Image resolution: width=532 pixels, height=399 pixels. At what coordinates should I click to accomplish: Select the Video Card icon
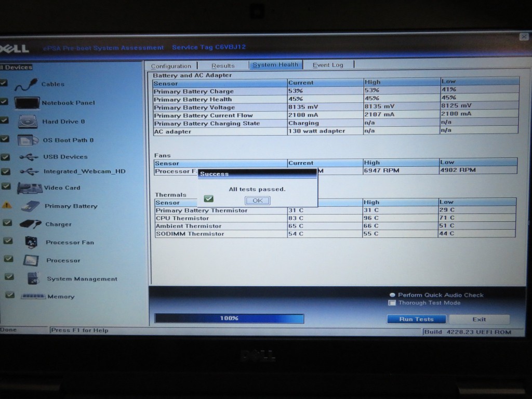(x=30, y=188)
